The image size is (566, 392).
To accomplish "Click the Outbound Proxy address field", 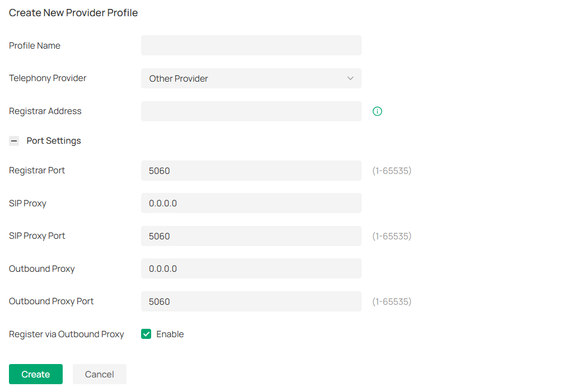I will click(251, 268).
